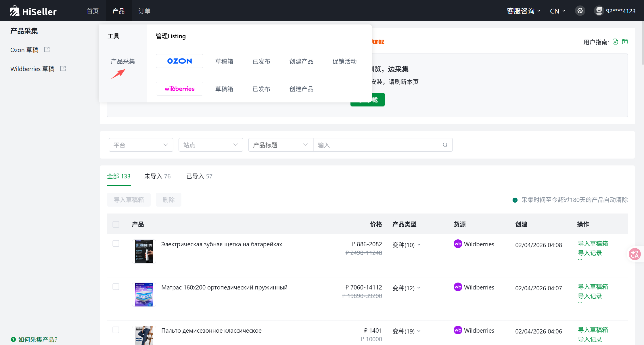
Task: Open external link icon beside Wildberries 草稿
Action: tap(63, 68)
